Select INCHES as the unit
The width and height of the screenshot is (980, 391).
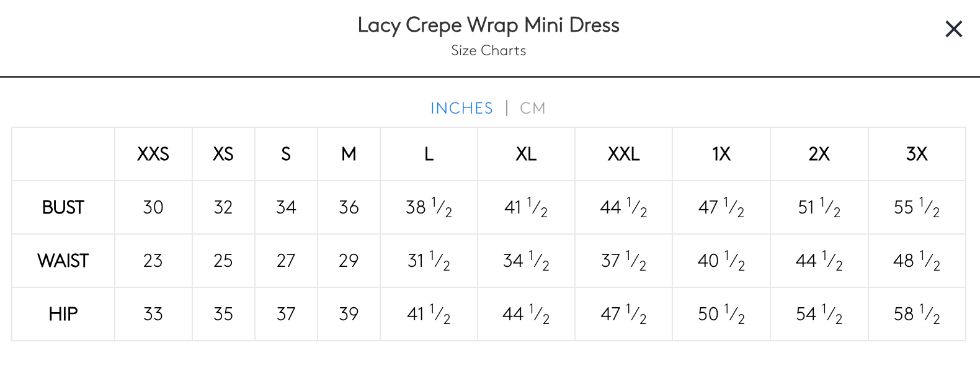click(x=461, y=108)
